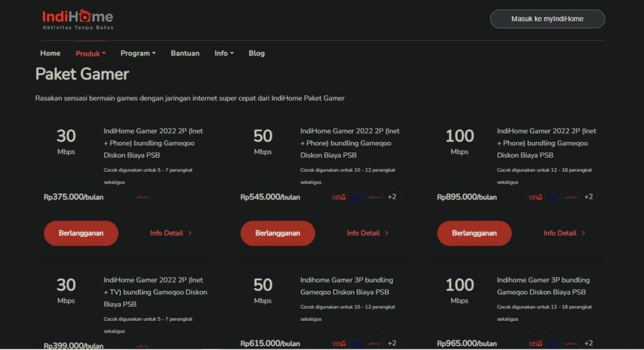The image size is (644, 350).
Task: Click the 'Rasakan sensasi bermain games' description text
Action: tap(190, 98)
